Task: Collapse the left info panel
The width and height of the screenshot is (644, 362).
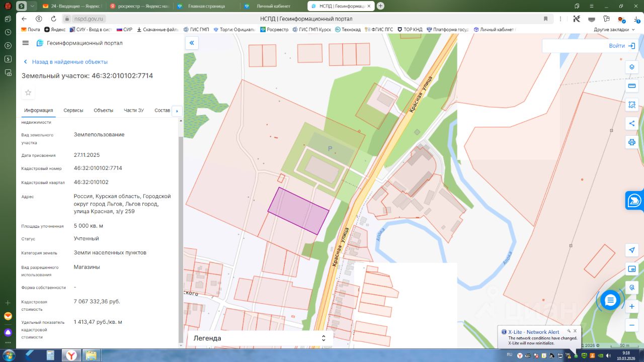Action: [x=191, y=43]
